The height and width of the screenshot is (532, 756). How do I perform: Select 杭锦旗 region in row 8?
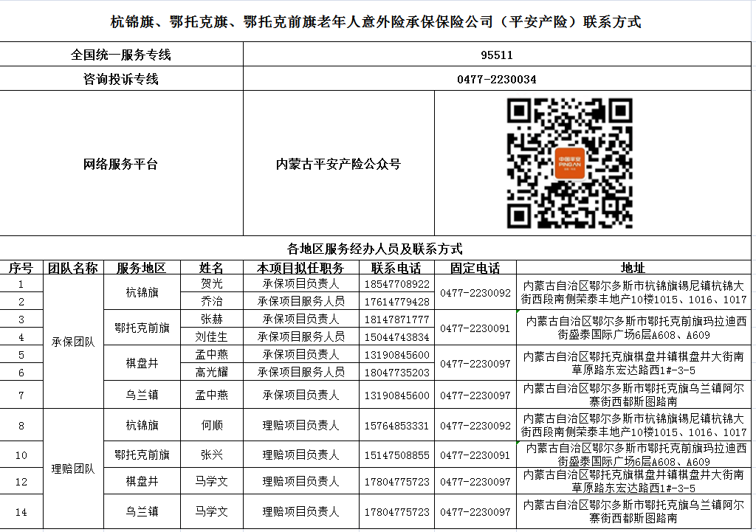click(142, 425)
